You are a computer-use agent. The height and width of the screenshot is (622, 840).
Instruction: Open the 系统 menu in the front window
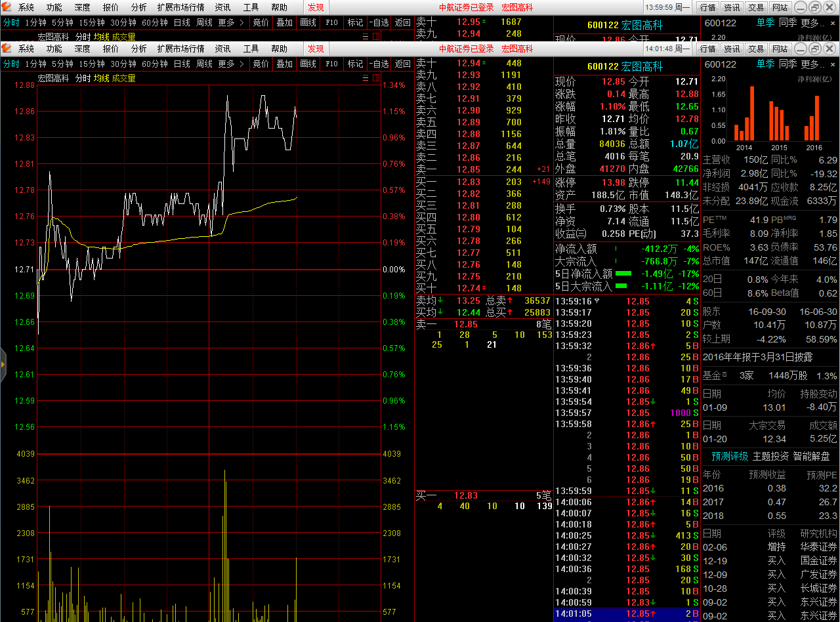point(26,49)
